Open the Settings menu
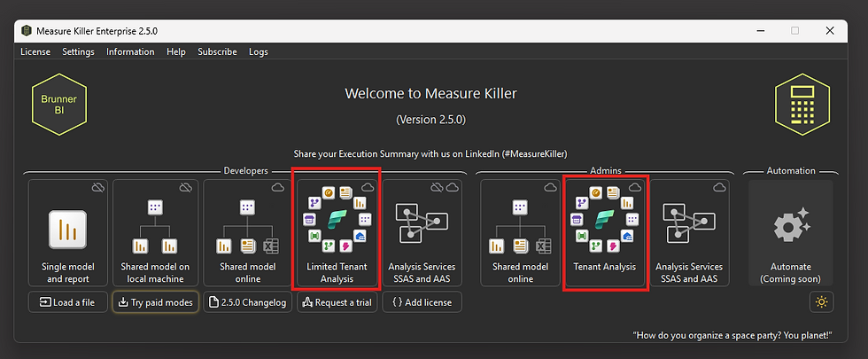This screenshot has width=868, height=359. pyautogui.click(x=78, y=51)
